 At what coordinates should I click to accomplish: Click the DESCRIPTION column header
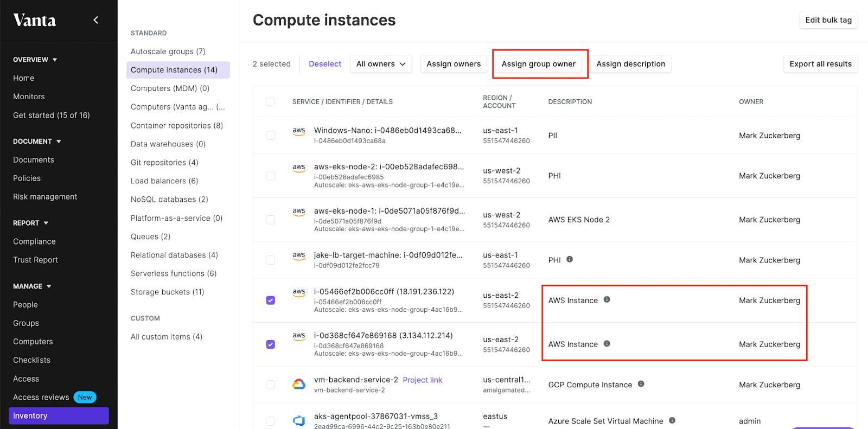(570, 102)
